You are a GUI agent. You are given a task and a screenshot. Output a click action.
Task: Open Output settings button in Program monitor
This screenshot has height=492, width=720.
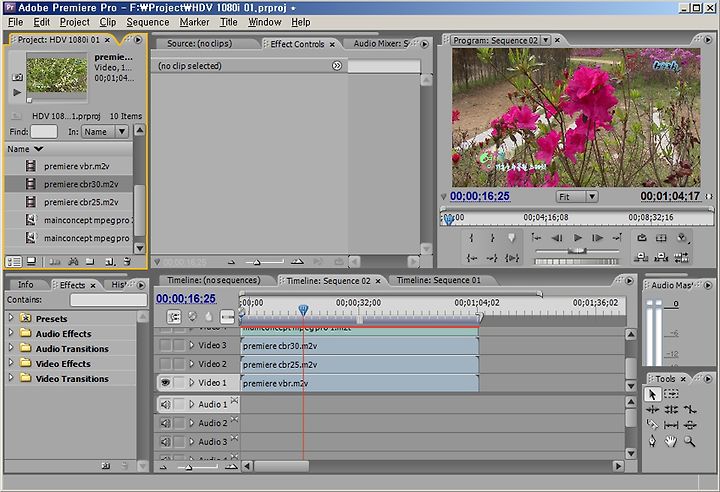pos(682,238)
